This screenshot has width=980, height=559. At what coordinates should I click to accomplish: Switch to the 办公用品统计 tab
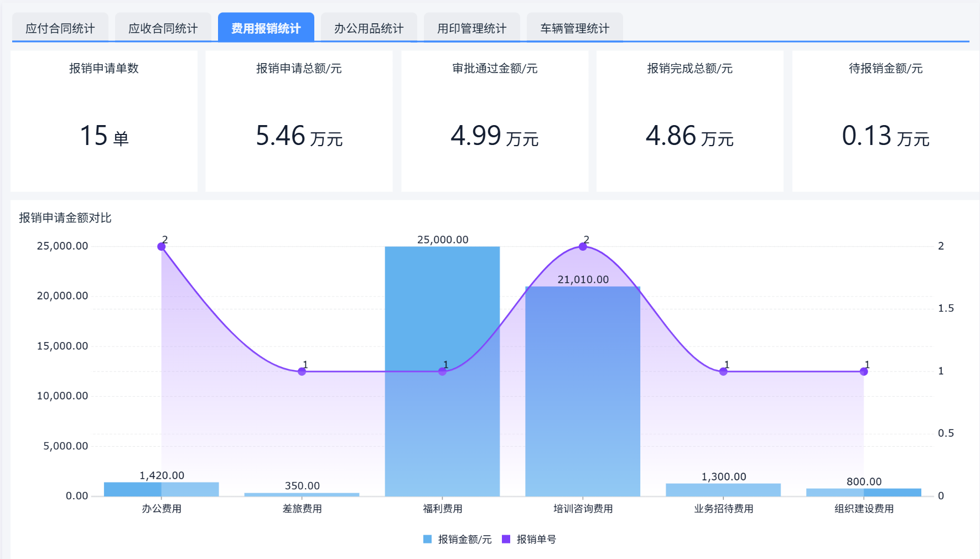[369, 27]
